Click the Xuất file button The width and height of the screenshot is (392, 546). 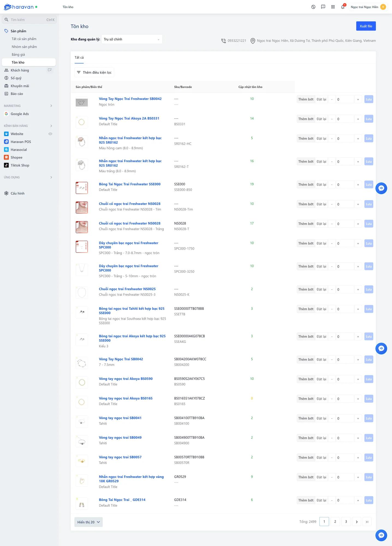pyautogui.click(x=366, y=26)
